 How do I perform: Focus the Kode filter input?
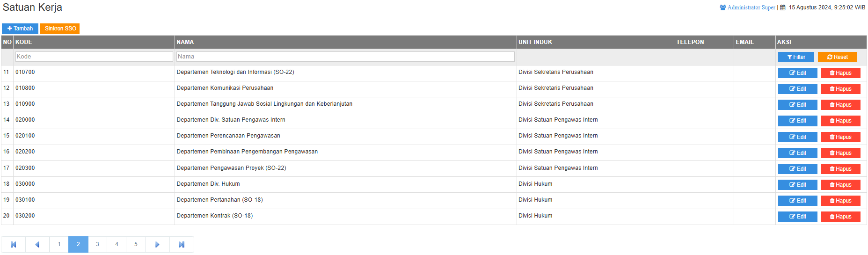pos(94,57)
